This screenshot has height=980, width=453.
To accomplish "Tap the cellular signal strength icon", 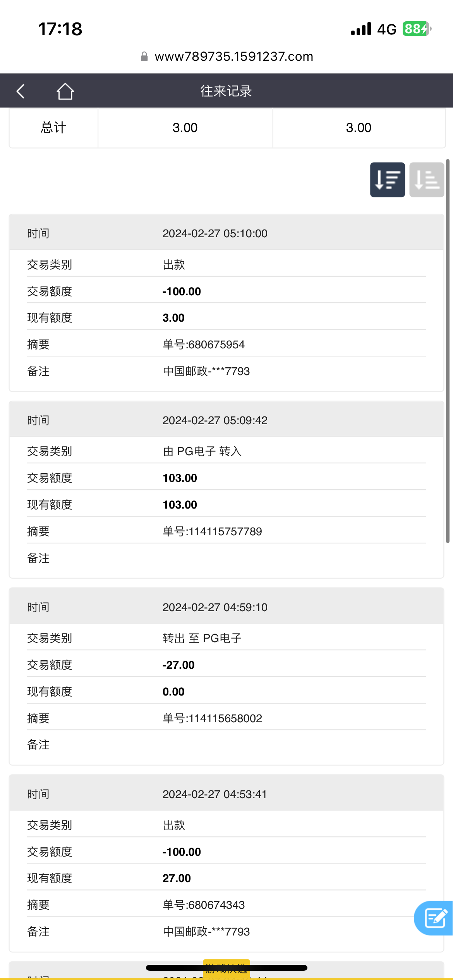I will point(361,29).
